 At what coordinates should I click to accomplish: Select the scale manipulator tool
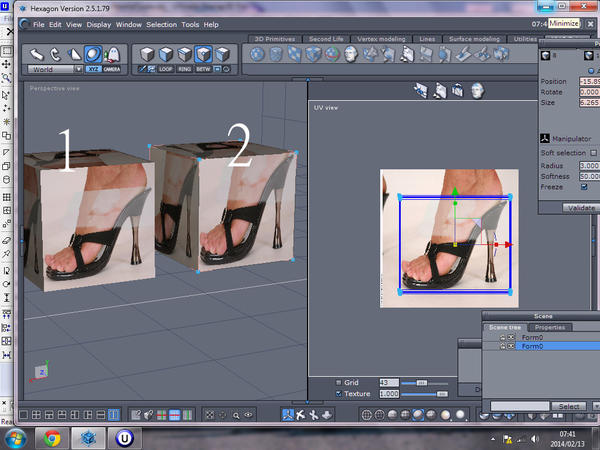[x=74, y=55]
